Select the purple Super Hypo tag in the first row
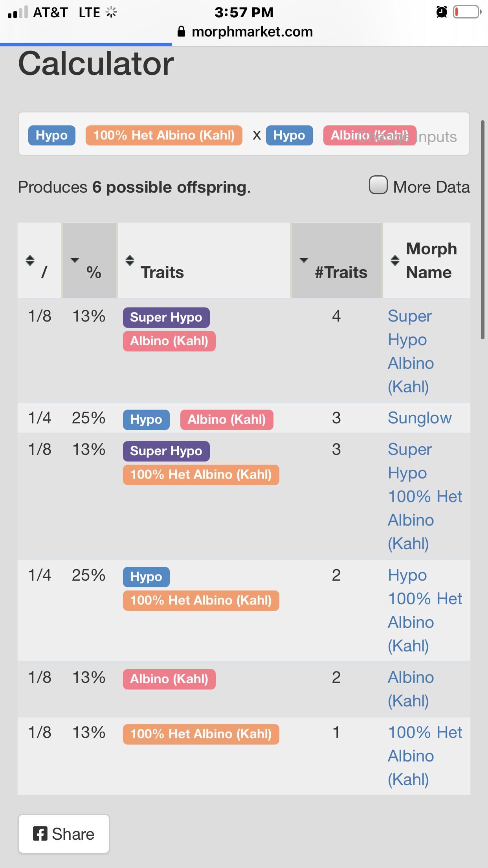This screenshot has width=488, height=868. 166,317
